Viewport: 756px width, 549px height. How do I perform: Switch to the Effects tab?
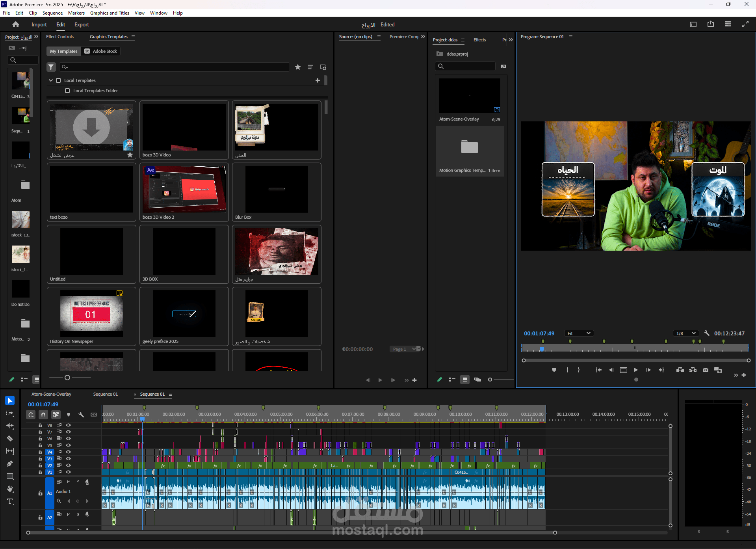pyautogui.click(x=479, y=40)
